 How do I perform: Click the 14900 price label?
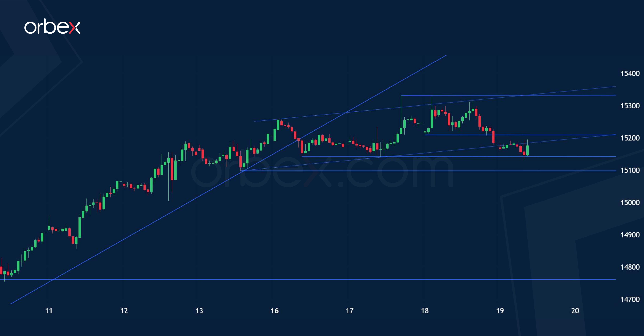pyautogui.click(x=630, y=235)
